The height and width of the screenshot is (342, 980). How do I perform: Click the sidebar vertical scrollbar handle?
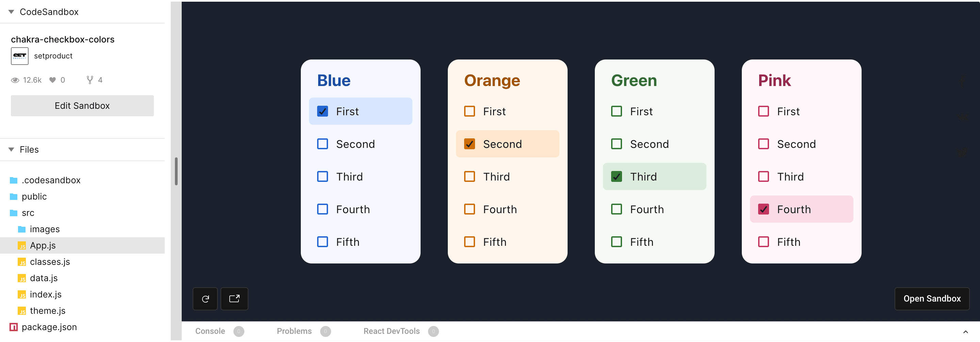tap(176, 171)
